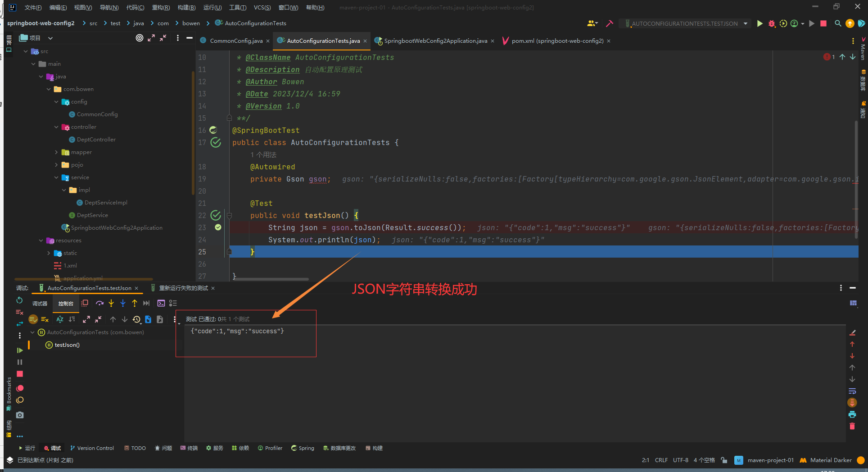Viewport: 868px width, 472px height.
Task: Mute breakpoints icon in debug sidebar
Action: 20,400
